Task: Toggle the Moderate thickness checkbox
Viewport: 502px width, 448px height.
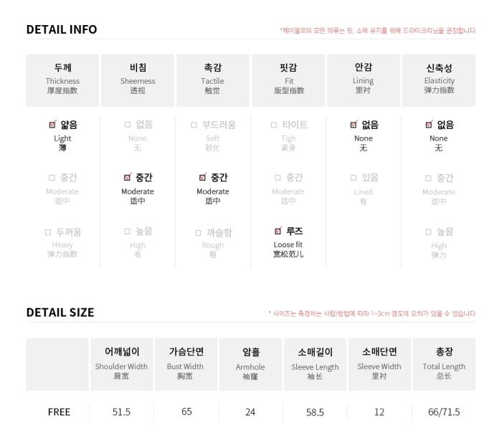Action: pos(52,178)
